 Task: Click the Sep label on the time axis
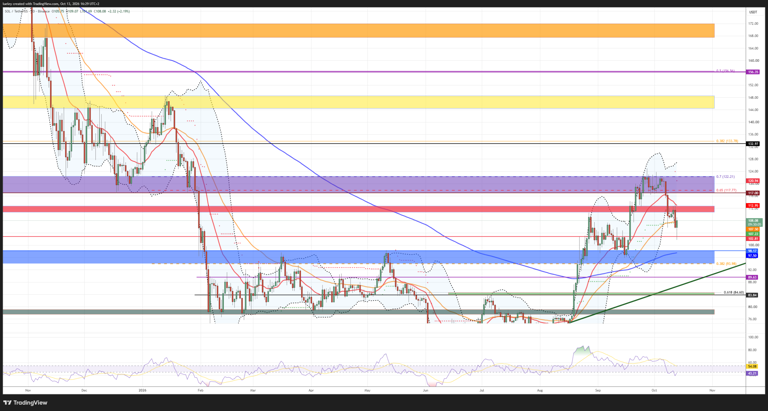(598, 390)
